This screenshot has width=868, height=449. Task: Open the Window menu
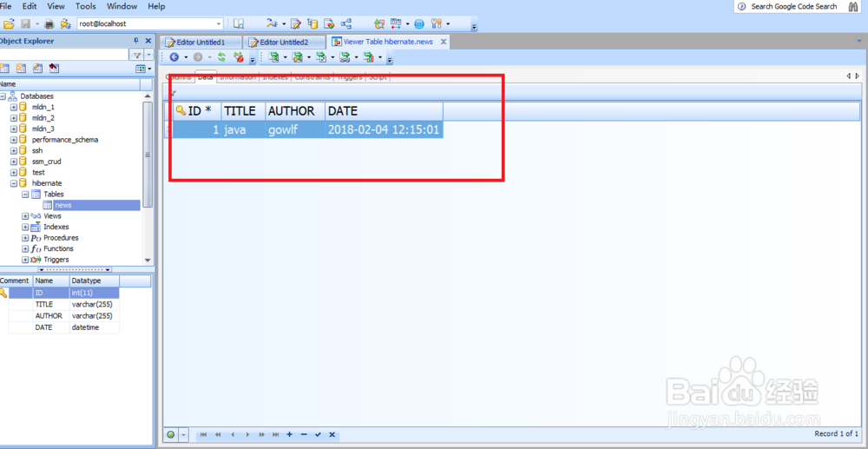(122, 6)
